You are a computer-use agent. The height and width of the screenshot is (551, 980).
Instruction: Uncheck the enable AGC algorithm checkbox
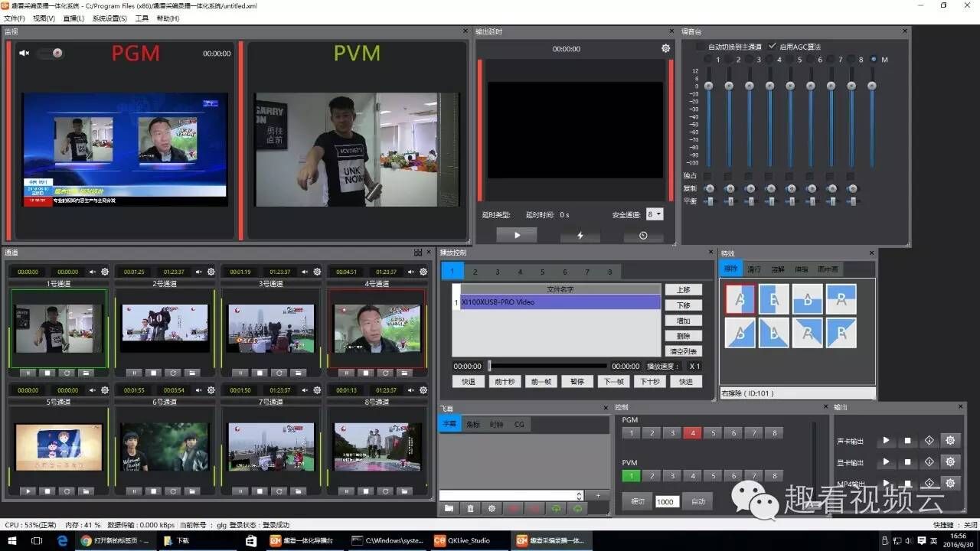[x=773, y=47]
